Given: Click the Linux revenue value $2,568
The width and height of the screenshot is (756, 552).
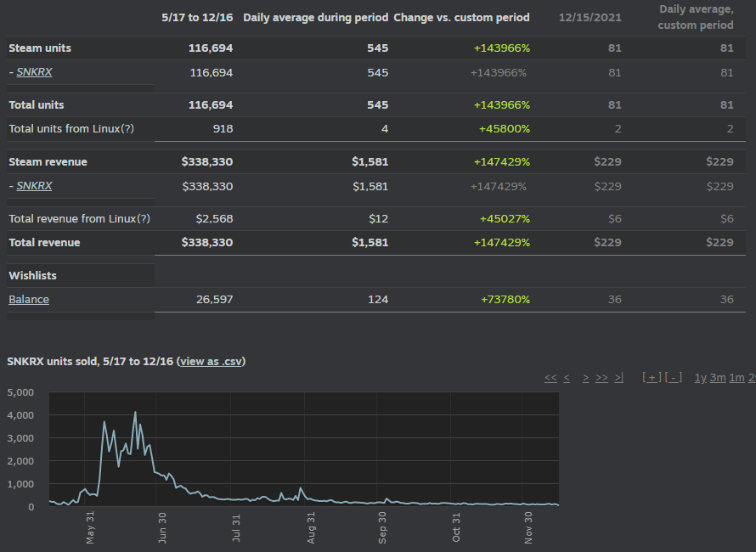Looking at the screenshot, I should [x=215, y=219].
